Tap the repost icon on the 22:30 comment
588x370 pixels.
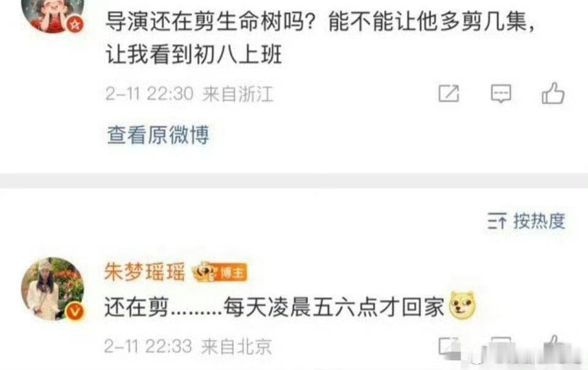pyautogui.click(x=449, y=93)
